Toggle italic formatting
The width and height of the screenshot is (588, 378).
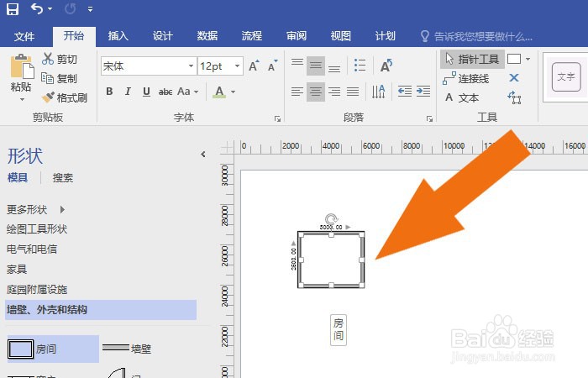(x=128, y=92)
